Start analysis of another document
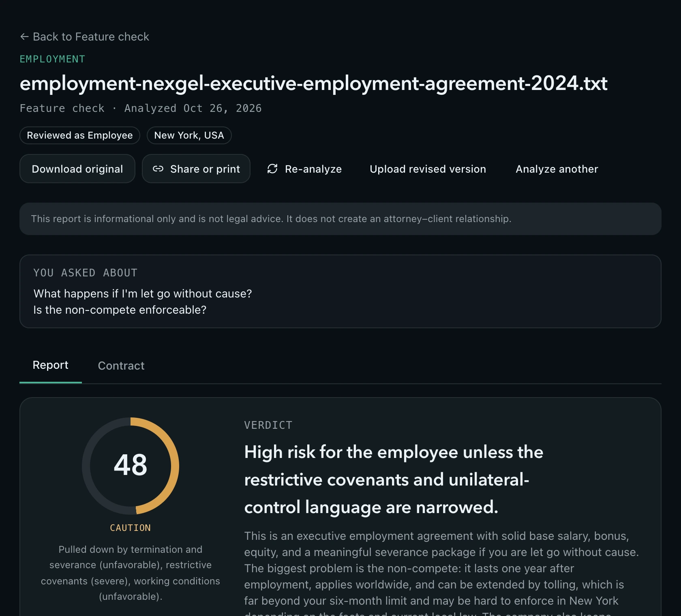681x616 pixels. 557,169
